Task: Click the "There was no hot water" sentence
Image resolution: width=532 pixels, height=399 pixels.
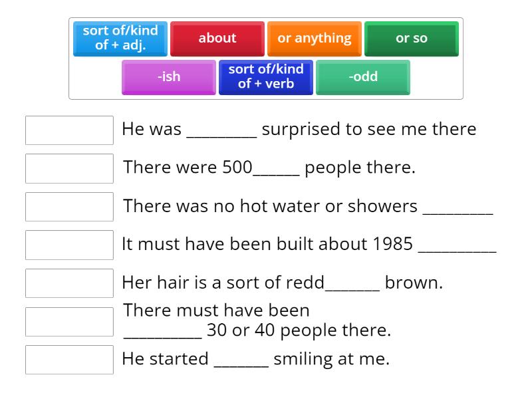Action: [x=308, y=206]
